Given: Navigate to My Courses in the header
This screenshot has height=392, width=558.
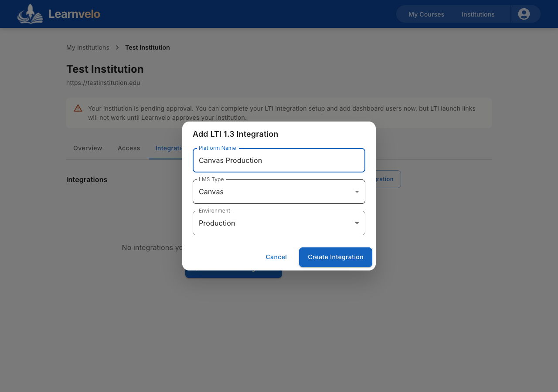Looking at the screenshot, I should click(426, 14).
